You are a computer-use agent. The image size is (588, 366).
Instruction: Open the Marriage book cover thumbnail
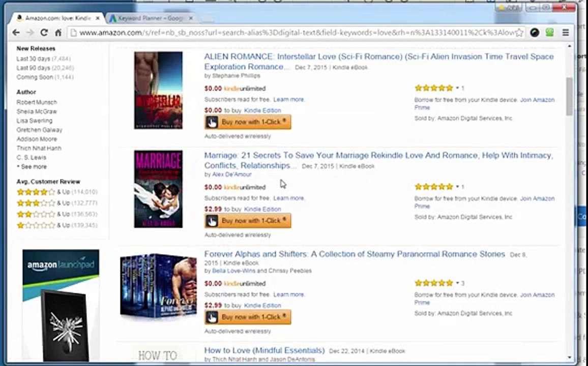pyautogui.click(x=158, y=189)
